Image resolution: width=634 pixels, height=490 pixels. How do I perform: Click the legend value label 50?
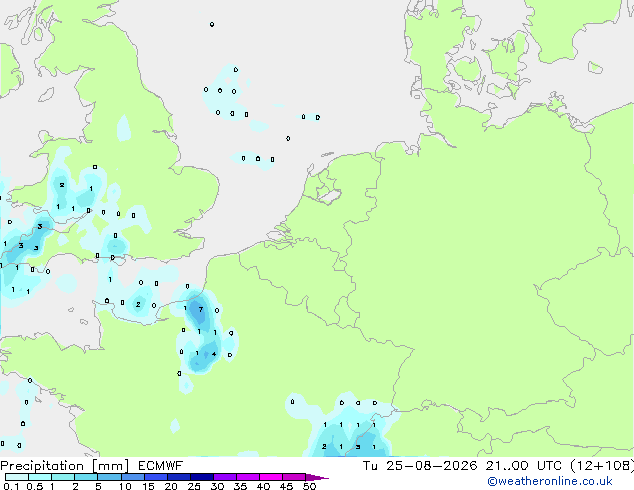(x=309, y=486)
